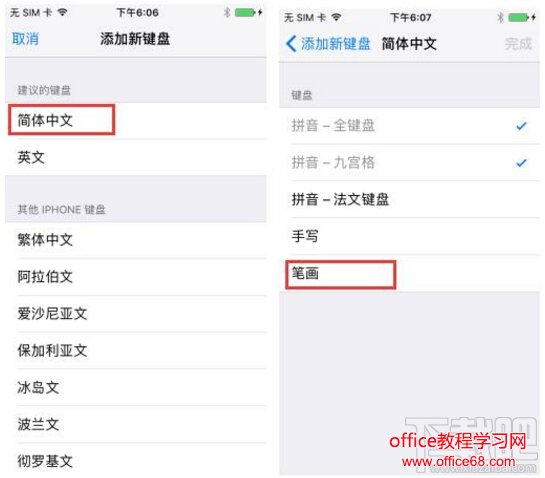Choose 爱沙尼亚文 keyboard language
The width and height of the screenshot is (545, 478).
(136, 314)
